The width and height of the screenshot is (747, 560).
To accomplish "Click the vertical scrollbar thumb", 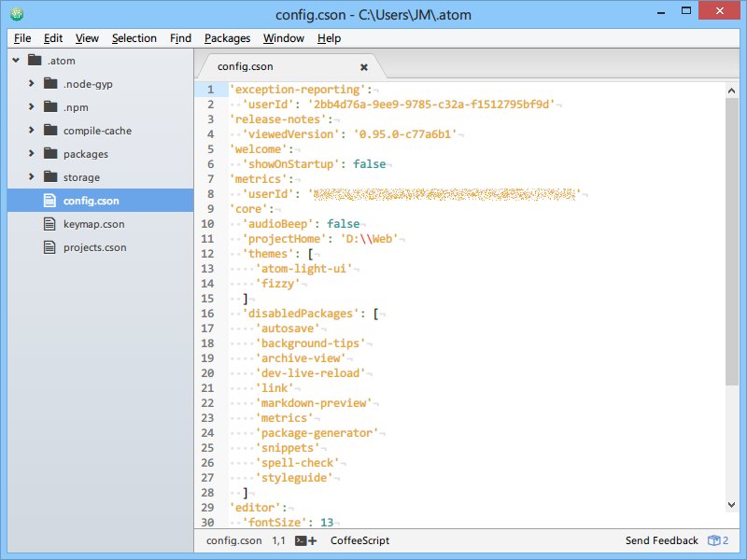I will coord(732,242).
